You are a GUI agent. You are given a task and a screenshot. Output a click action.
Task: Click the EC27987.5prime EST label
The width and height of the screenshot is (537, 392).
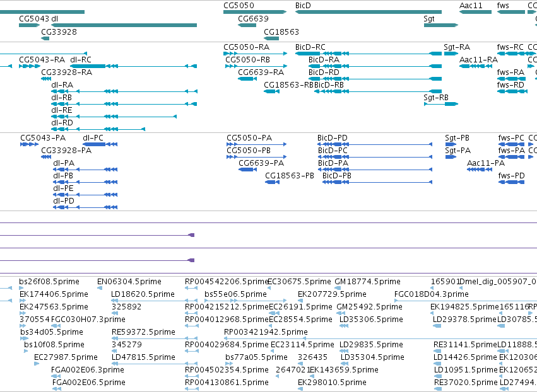click(66, 357)
